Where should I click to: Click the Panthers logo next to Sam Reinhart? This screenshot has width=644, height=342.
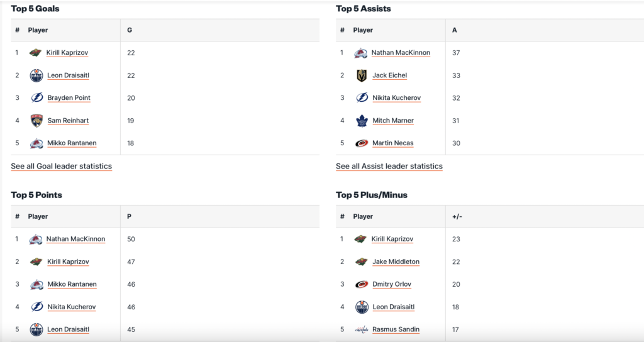pos(36,121)
